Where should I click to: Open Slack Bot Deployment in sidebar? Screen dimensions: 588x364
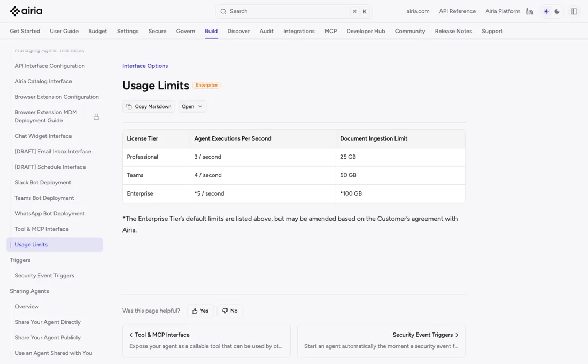43,183
